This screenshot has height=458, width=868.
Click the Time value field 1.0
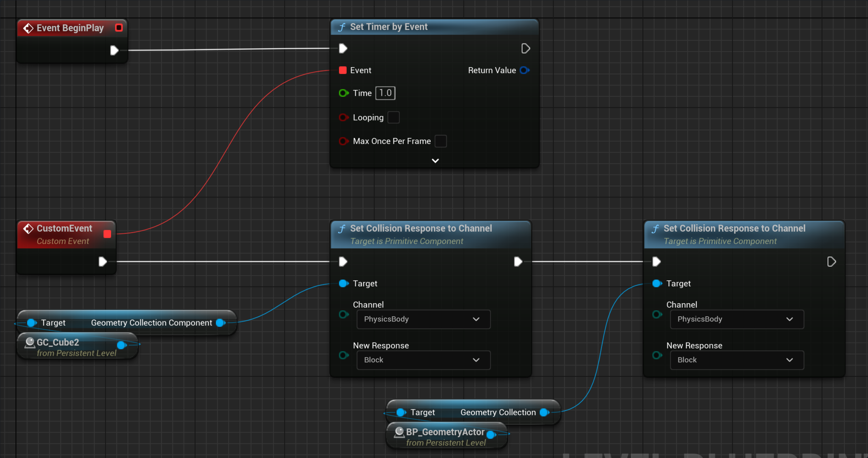pos(385,93)
